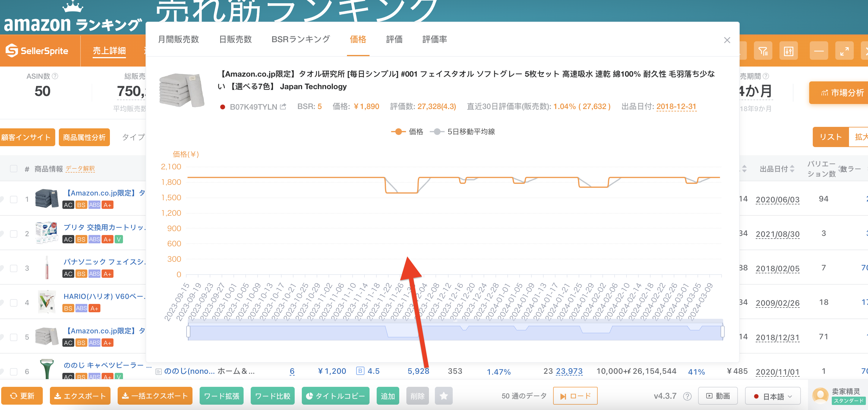Open the 売上詳細 tab

pyautogui.click(x=109, y=51)
